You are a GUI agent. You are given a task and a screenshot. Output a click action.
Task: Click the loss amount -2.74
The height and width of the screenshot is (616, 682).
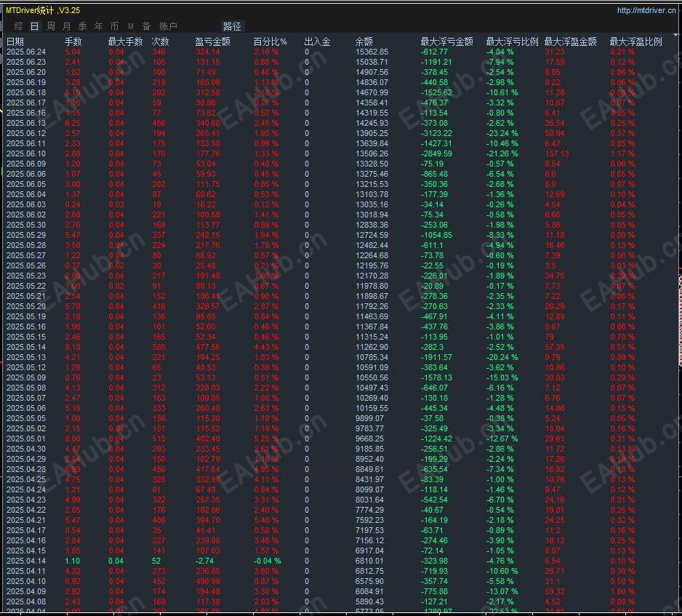click(204, 561)
